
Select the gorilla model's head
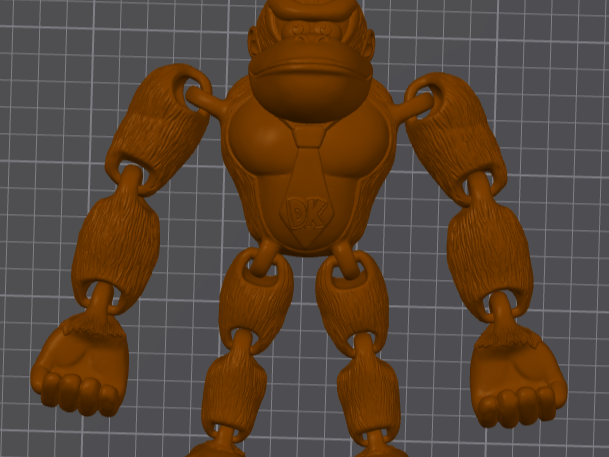[x=311, y=59]
